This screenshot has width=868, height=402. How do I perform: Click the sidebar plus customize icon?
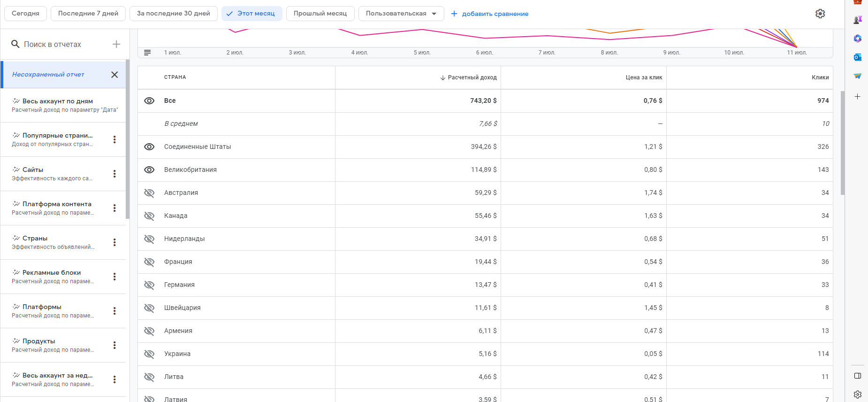coord(857,96)
